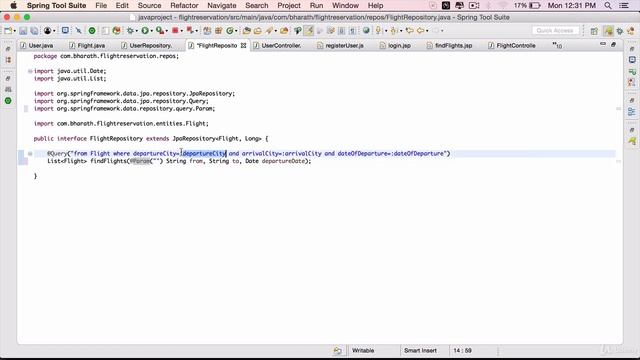Click the New file toolbar icon

point(7,31)
